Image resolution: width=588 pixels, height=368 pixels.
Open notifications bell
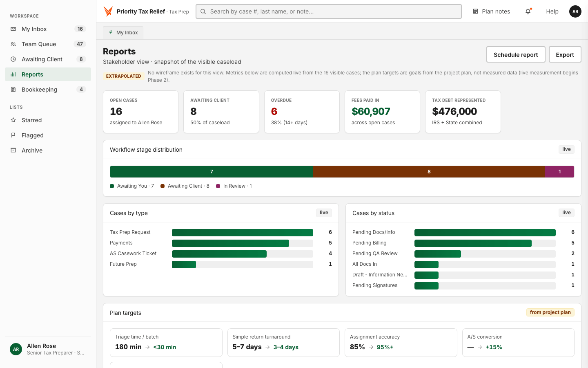tap(528, 11)
